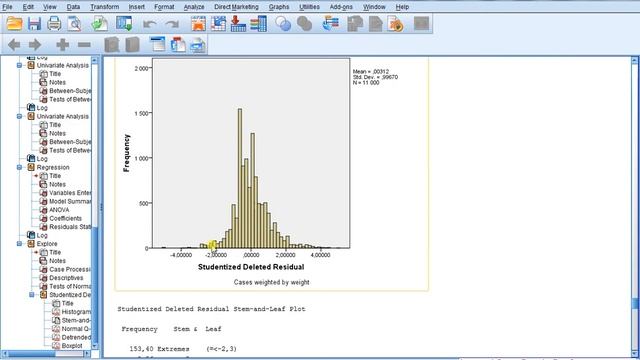This screenshot has height=360, width=640.
Task: Open the Direct Marketing menu
Action: click(236, 7)
